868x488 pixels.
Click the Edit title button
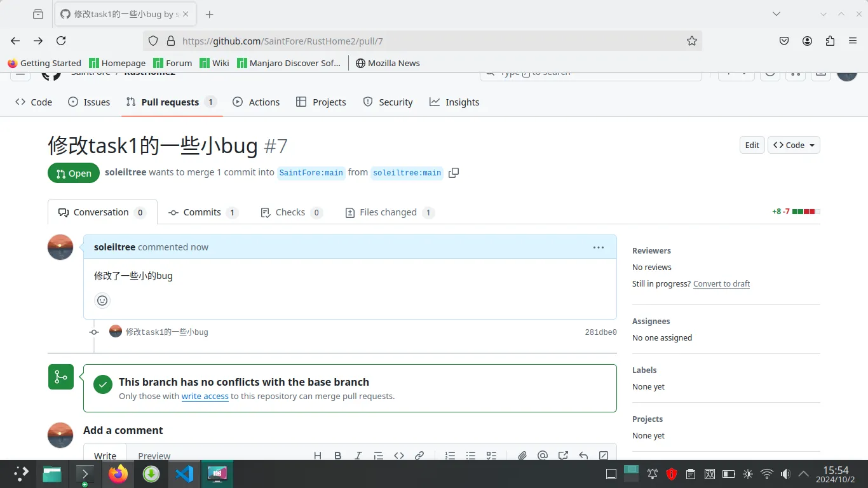coord(752,145)
